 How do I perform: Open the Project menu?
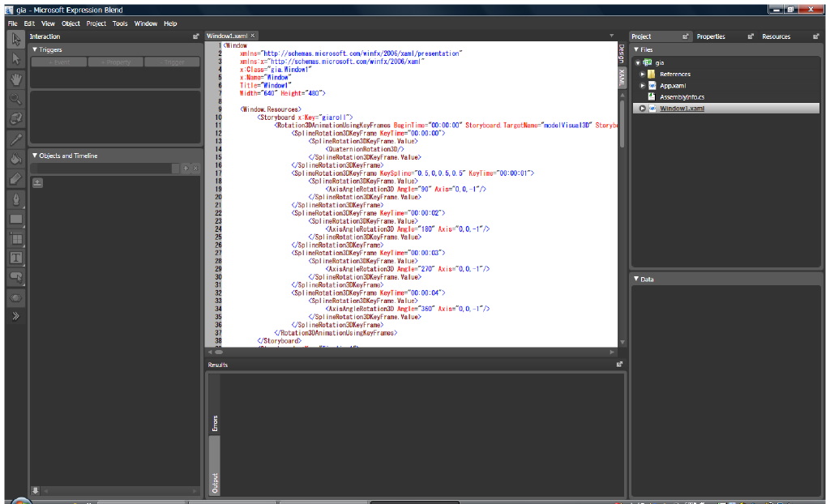(x=96, y=23)
